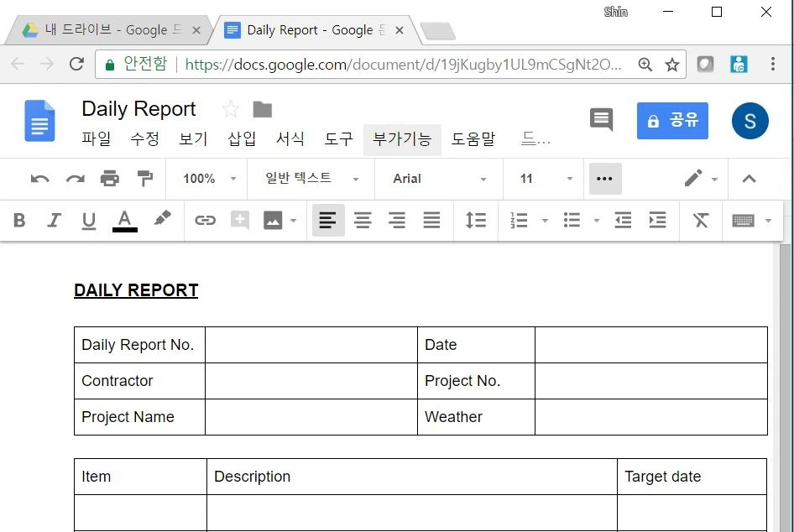This screenshot has width=794, height=532.
Task: Undo the last action
Action: (40, 179)
